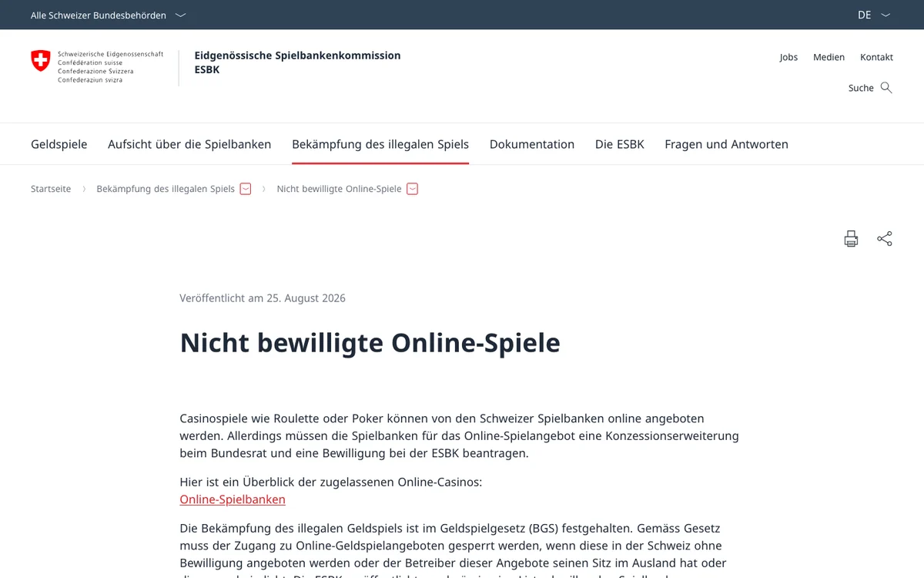The height and width of the screenshot is (578, 924).
Task: Open Aufsicht über die Spielbanken menu
Action: (x=189, y=144)
